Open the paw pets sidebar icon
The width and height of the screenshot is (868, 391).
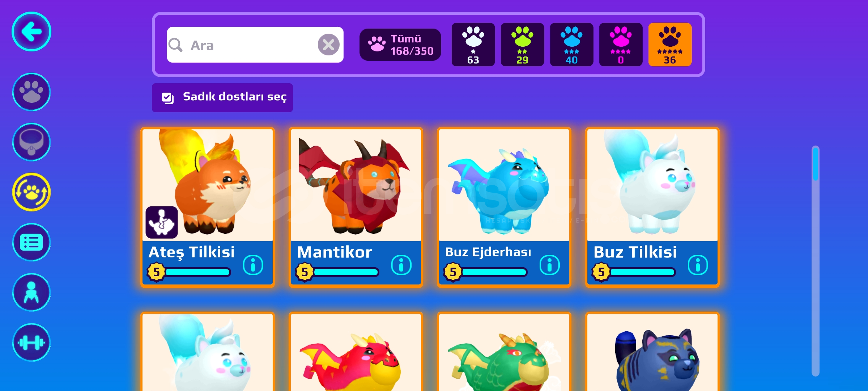tap(31, 92)
